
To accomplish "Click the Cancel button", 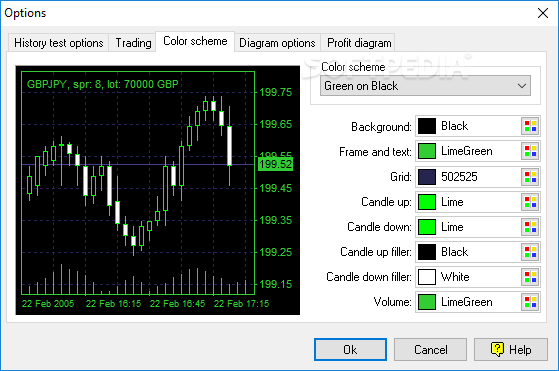I will pos(430,350).
